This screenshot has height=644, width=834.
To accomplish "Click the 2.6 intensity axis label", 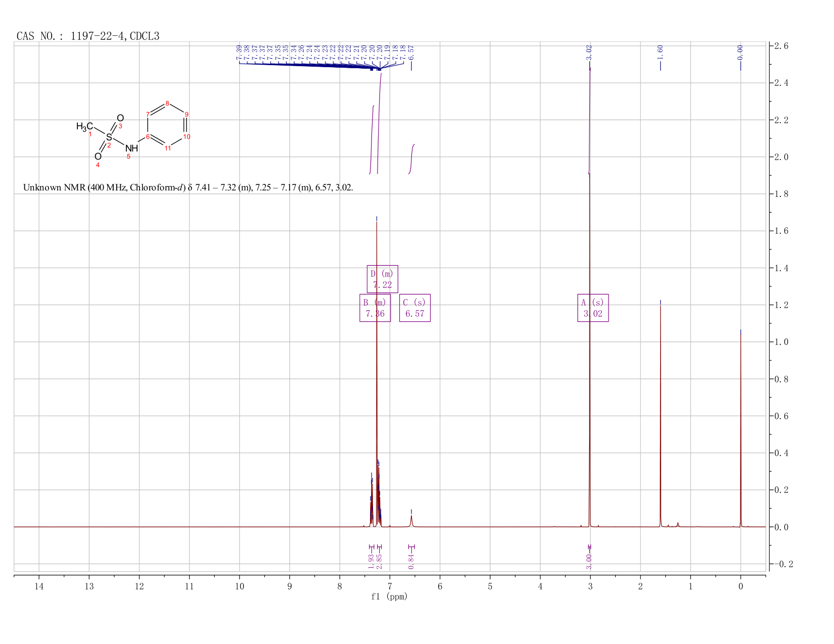I will pyautogui.click(x=780, y=46).
